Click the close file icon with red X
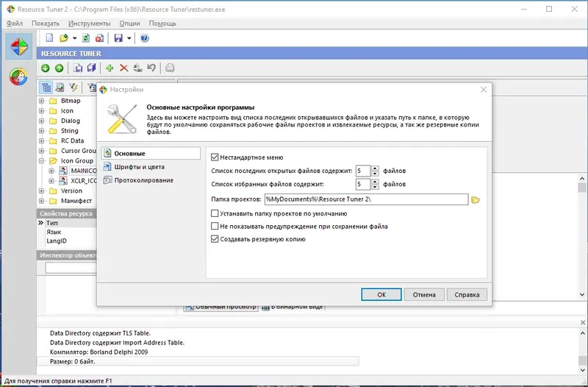This screenshot has width=588, height=387. pos(99,38)
